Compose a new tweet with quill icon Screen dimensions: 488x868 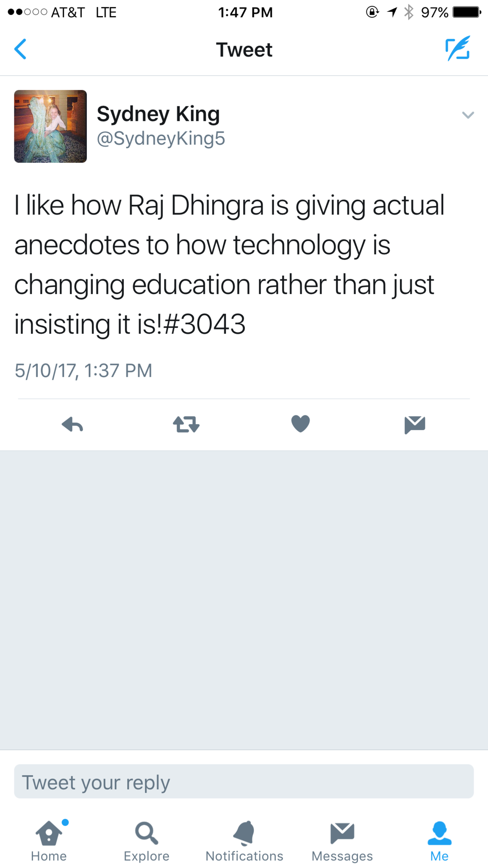[x=457, y=48]
